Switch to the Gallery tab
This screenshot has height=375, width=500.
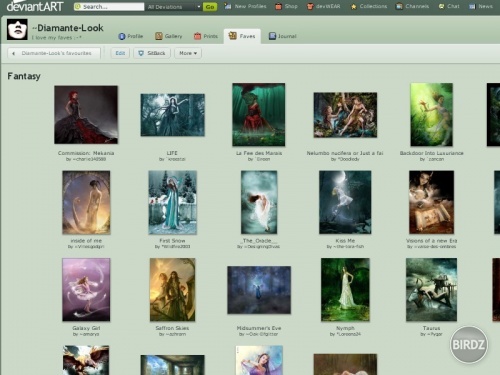coord(169,36)
